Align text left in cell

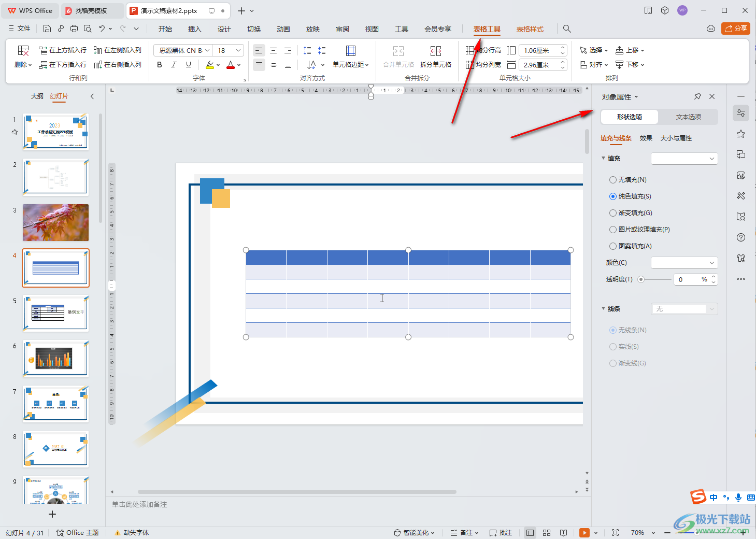[259, 50]
